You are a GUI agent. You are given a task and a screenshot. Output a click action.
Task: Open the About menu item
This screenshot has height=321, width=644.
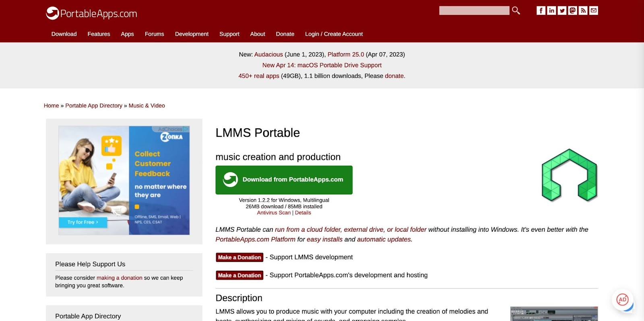click(258, 34)
